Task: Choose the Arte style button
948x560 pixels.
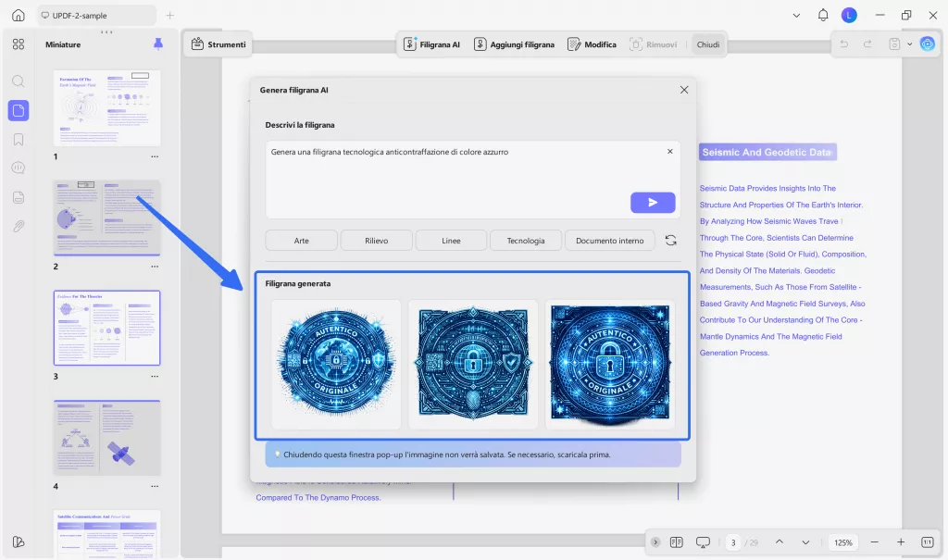Action: pos(301,240)
